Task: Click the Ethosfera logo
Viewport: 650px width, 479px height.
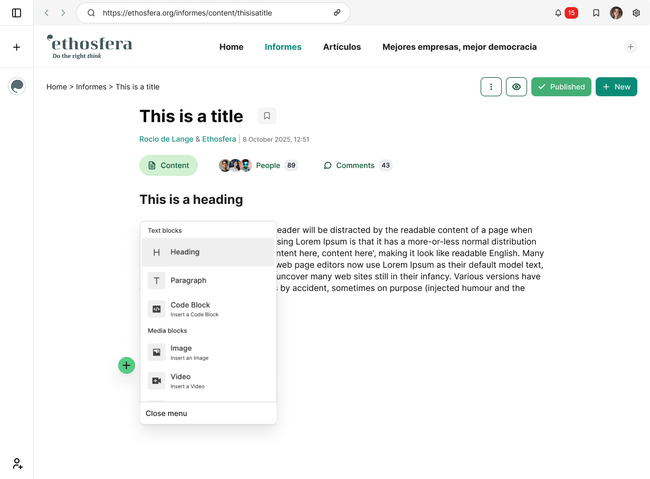Action: [89, 46]
